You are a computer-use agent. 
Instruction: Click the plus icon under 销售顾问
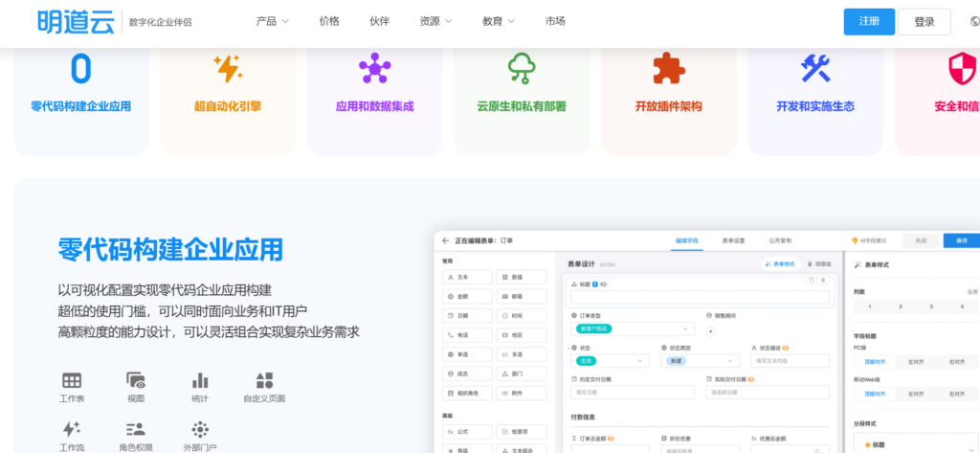[x=711, y=331]
